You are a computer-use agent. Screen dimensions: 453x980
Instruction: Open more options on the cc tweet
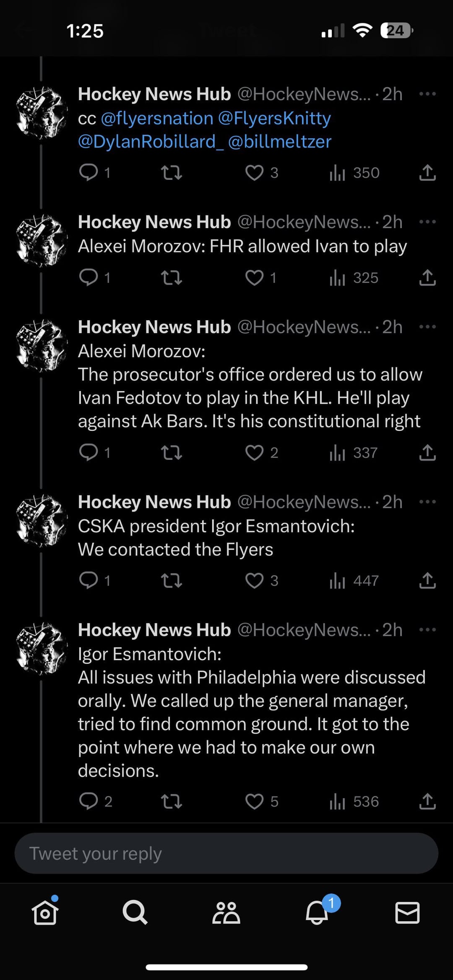pyautogui.click(x=427, y=94)
